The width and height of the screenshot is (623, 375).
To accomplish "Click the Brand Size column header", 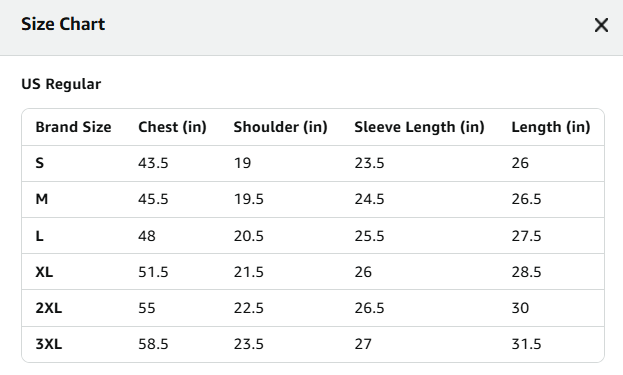I will coord(74,127).
